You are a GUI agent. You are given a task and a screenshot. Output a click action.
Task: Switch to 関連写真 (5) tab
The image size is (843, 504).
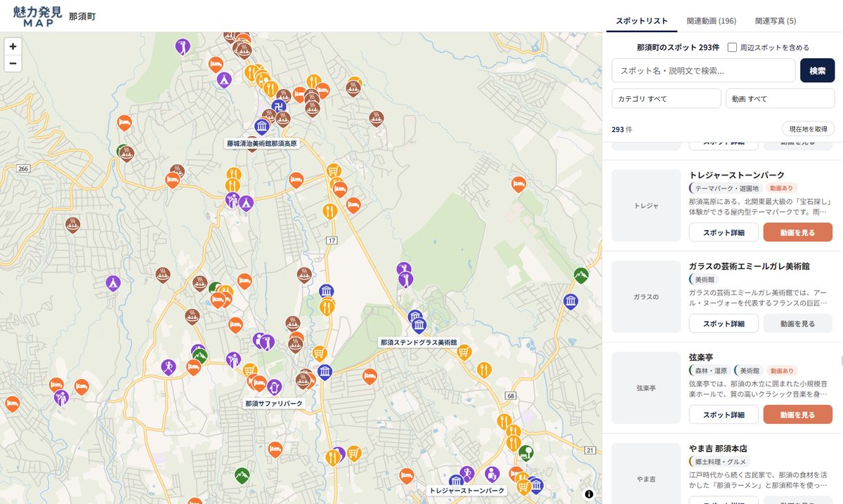click(x=776, y=21)
